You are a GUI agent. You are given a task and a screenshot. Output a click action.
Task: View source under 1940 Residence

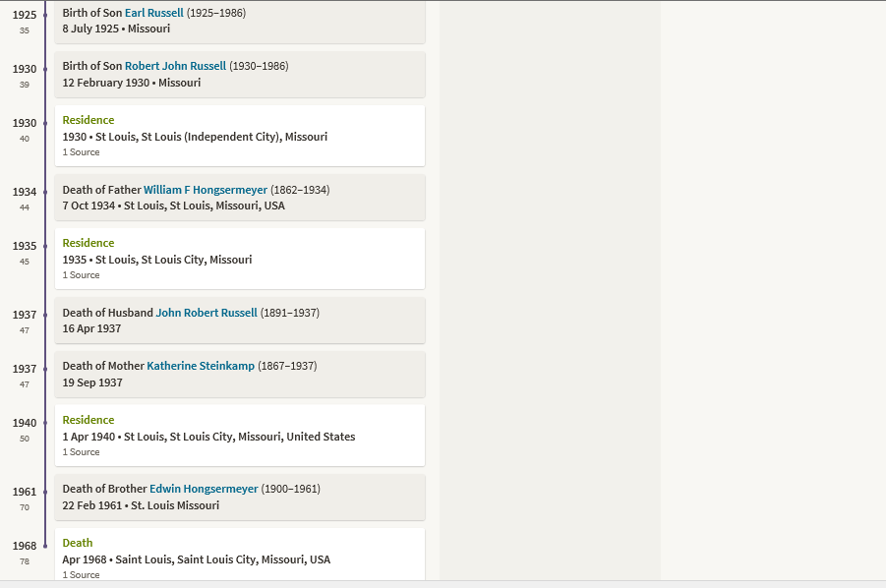(81, 452)
